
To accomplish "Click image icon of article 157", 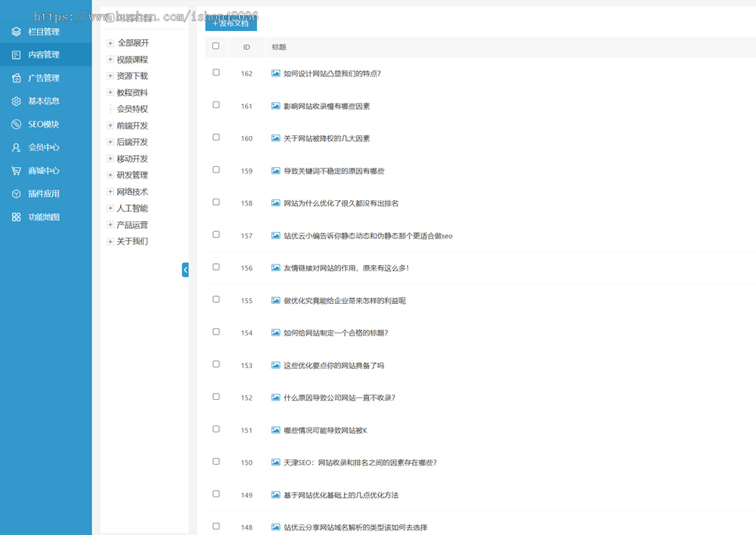I will pos(276,235).
